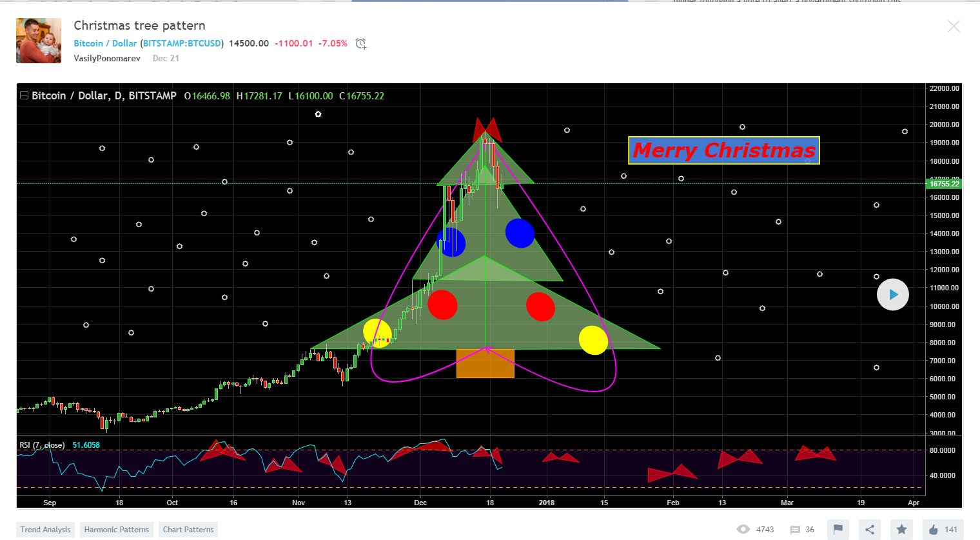980x540 pixels.
Task: Click the 36 comments count
Action: [x=810, y=530]
